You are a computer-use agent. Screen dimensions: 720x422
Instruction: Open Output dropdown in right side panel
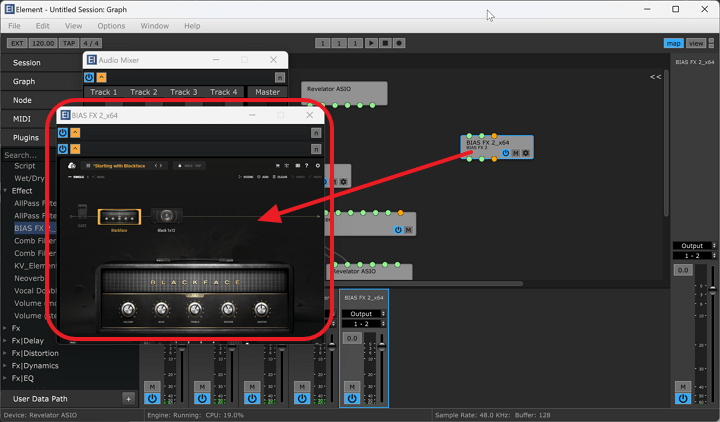(x=694, y=246)
